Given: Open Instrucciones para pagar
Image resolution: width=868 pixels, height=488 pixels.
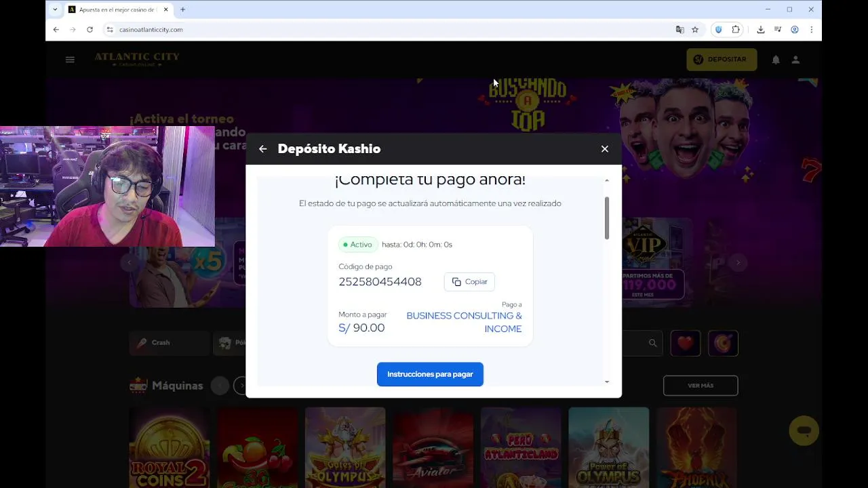Looking at the screenshot, I should click(x=430, y=374).
